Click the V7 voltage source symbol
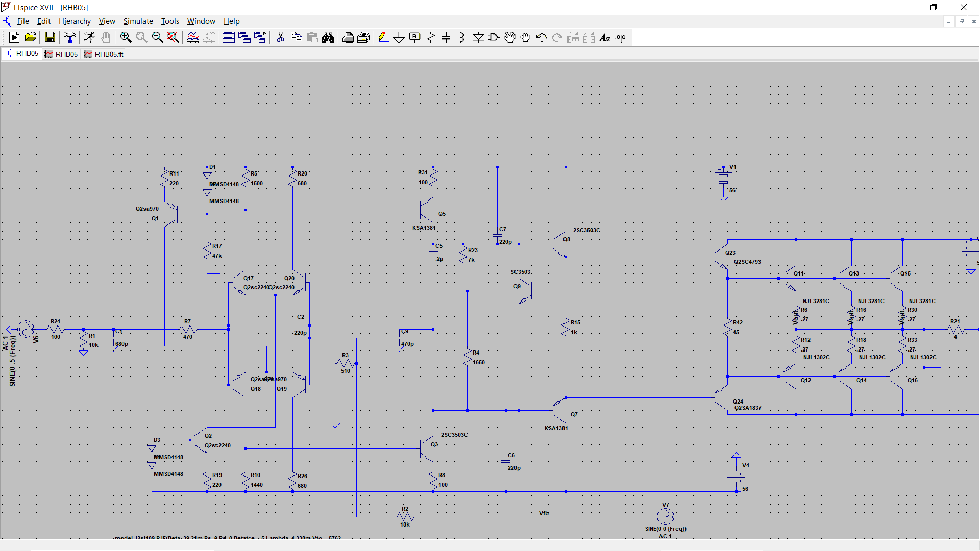980x551 pixels. click(665, 517)
